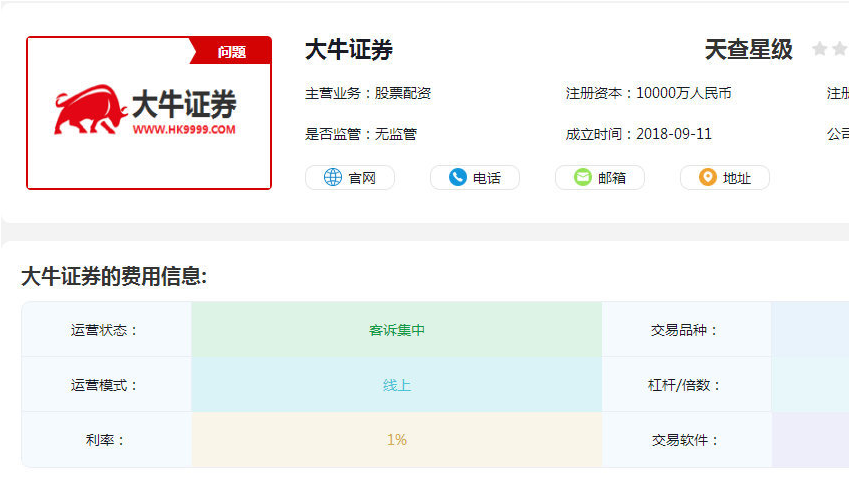Image resolution: width=861 pixels, height=477 pixels.
Task: Click the globe icon for official website
Action: (x=333, y=177)
